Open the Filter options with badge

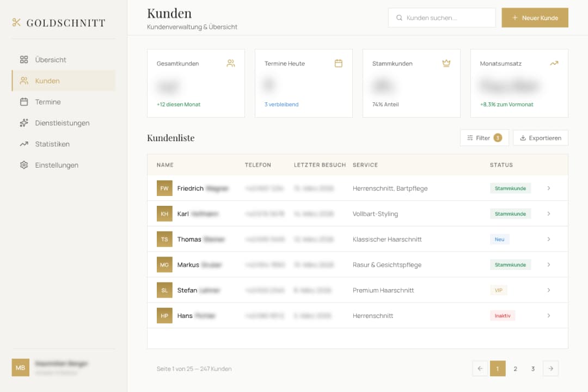[483, 138]
